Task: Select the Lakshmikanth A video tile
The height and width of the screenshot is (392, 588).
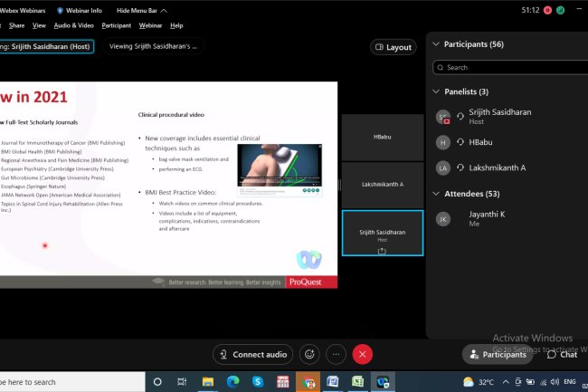Action: click(x=383, y=185)
